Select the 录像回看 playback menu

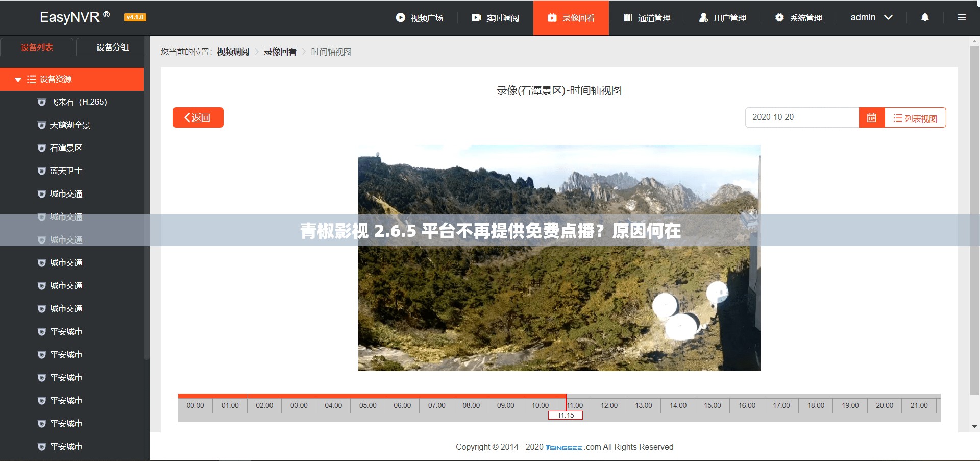click(571, 18)
